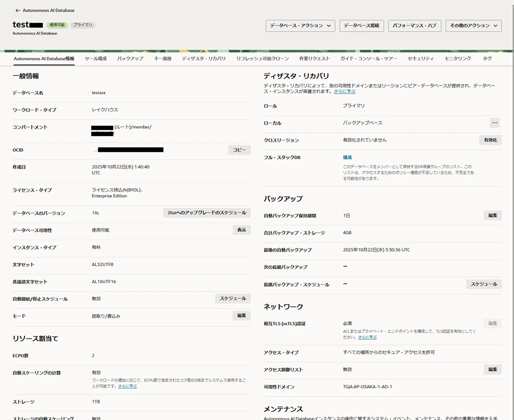Click the 4GB backup storage value

pyautogui.click(x=347, y=233)
